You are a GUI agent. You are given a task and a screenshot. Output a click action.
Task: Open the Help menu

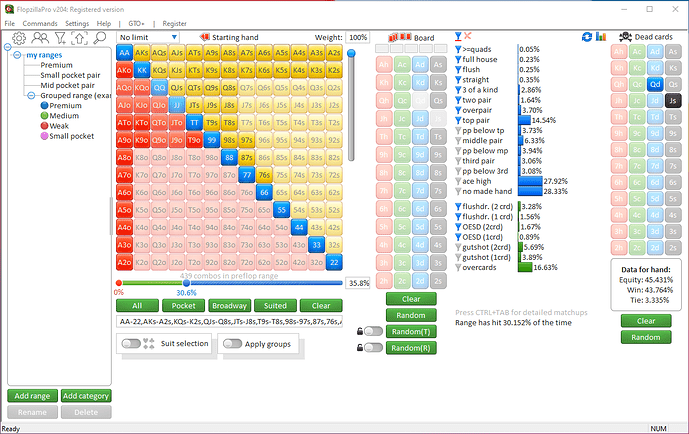point(104,23)
